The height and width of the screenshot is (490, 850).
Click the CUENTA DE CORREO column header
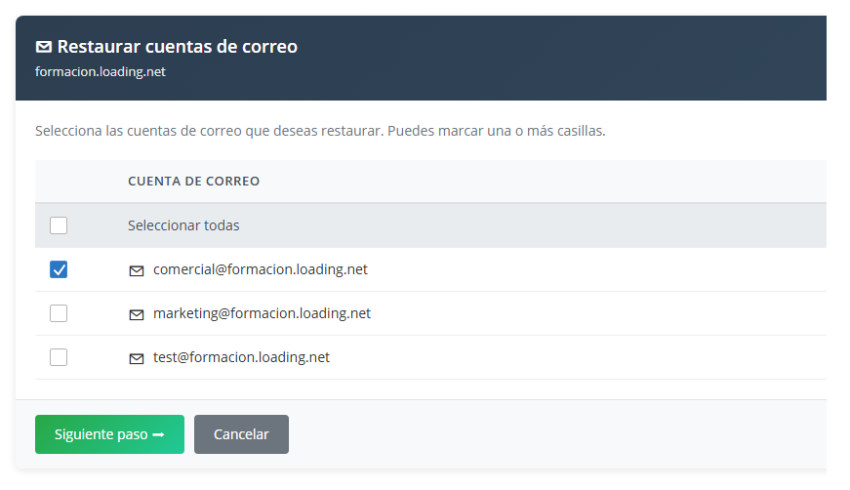[x=194, y=181]
